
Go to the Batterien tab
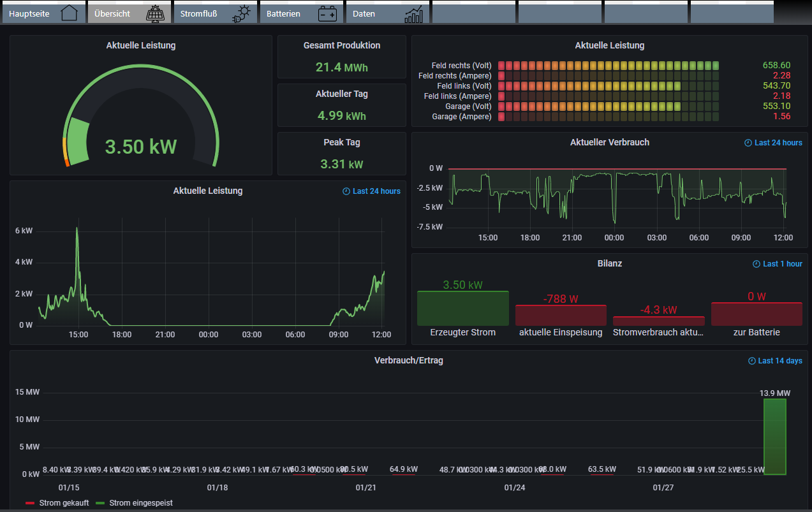tap(302, 13)
